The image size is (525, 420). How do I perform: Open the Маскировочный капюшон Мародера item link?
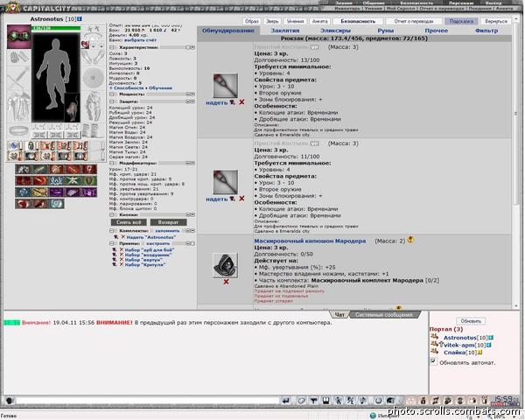[310, 241]
